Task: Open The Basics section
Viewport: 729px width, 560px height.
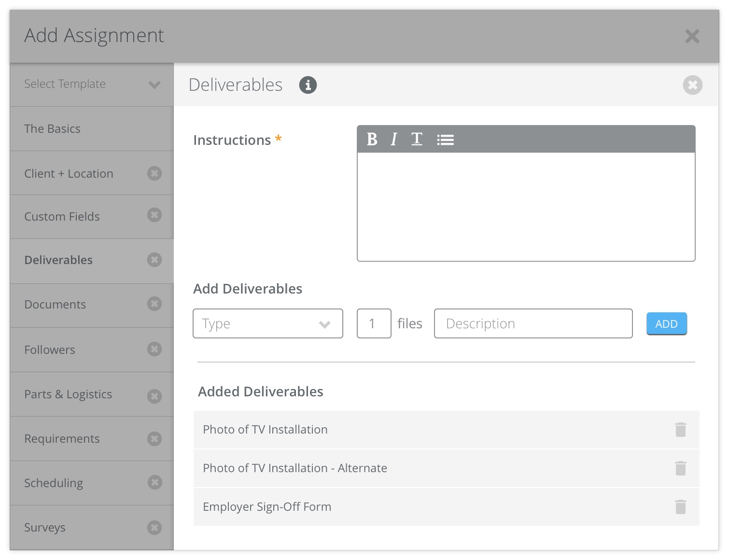Action: (53, 129)
